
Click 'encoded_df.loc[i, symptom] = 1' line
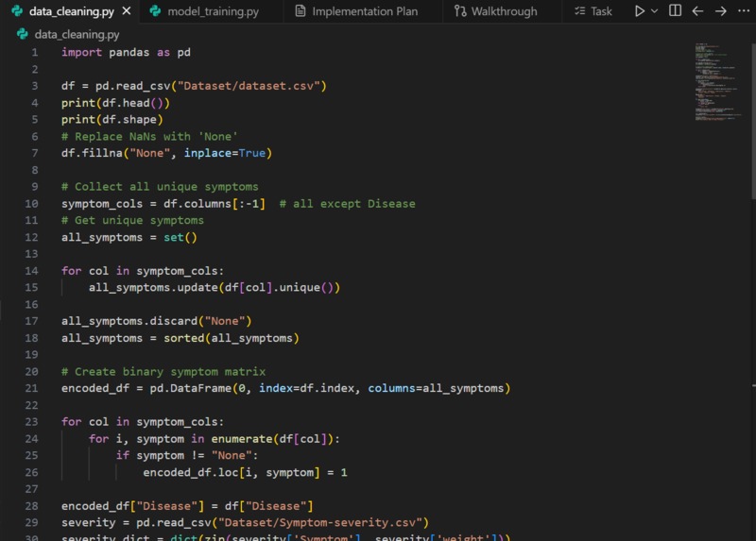245,473
